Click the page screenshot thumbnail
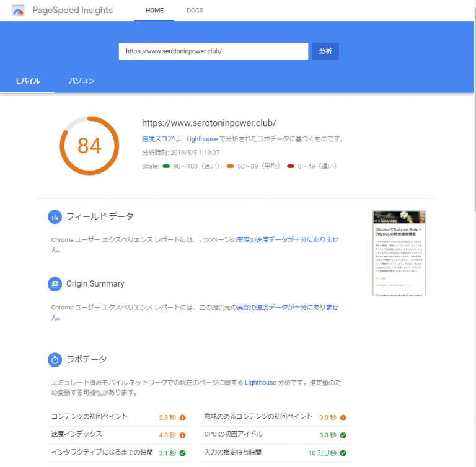The width and height of the screenshot is (476, 467). (399, 253)
